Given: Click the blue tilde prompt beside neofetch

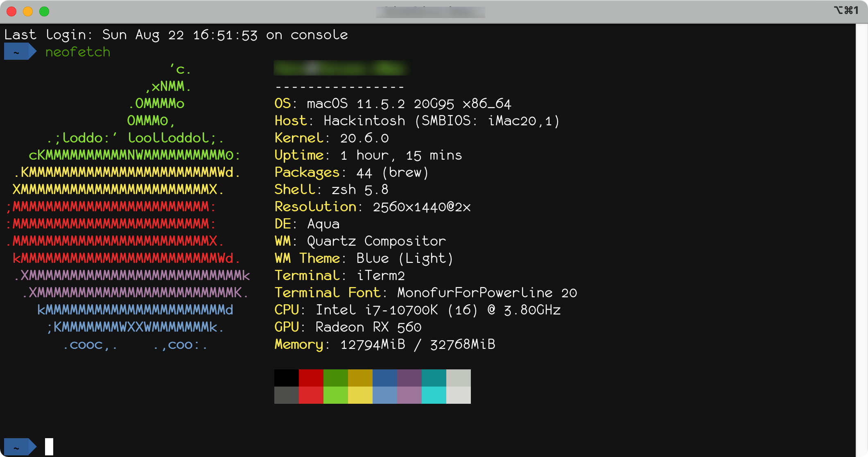Looking at the screenshot, I should pos(17,52).
